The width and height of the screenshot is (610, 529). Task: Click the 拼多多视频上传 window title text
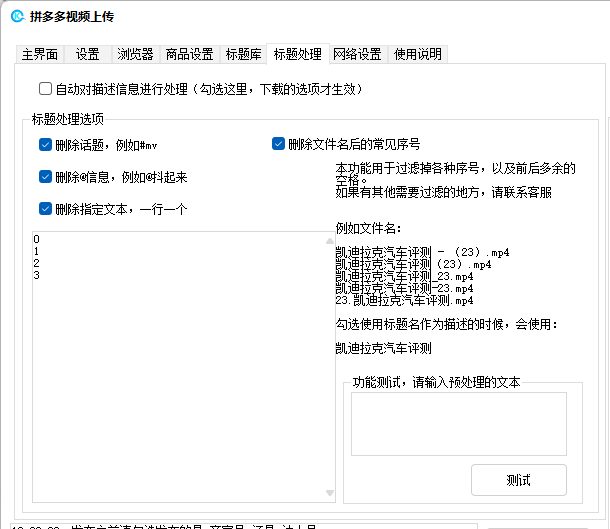pos(72,17)
